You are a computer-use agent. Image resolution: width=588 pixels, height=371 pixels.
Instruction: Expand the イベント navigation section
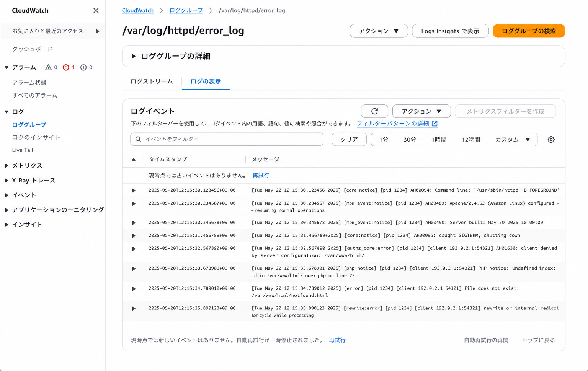point(7,195)
